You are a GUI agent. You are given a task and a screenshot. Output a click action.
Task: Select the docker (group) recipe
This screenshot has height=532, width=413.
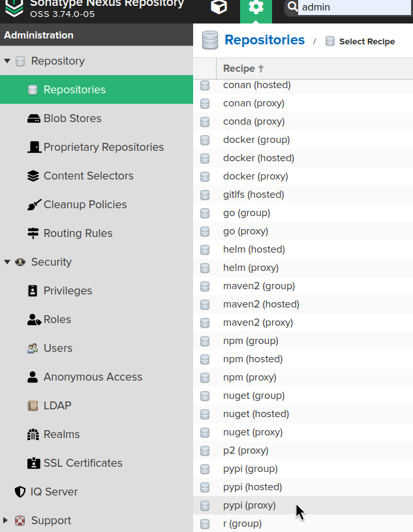pyautogui.click(x=303, y=140)
